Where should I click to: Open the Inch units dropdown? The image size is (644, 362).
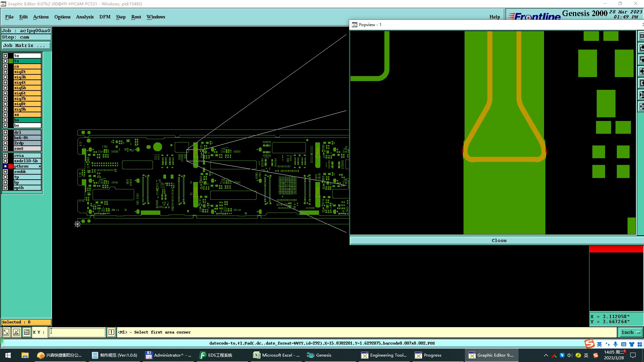(631, 332)
